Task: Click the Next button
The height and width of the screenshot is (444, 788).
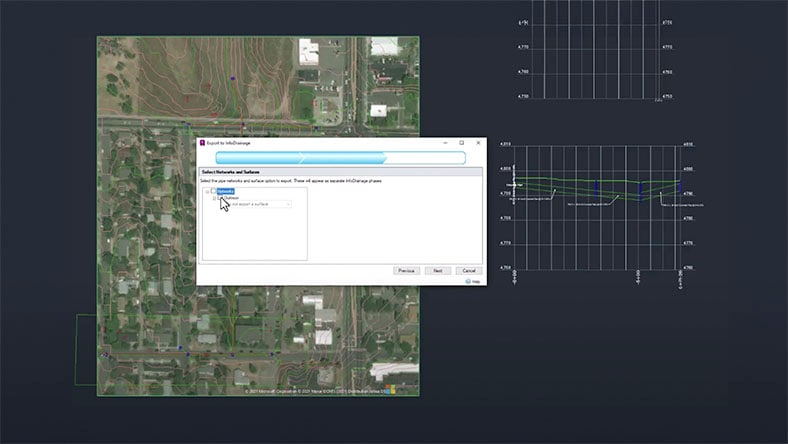Action: pyautogui.click(x=436, y=270)
